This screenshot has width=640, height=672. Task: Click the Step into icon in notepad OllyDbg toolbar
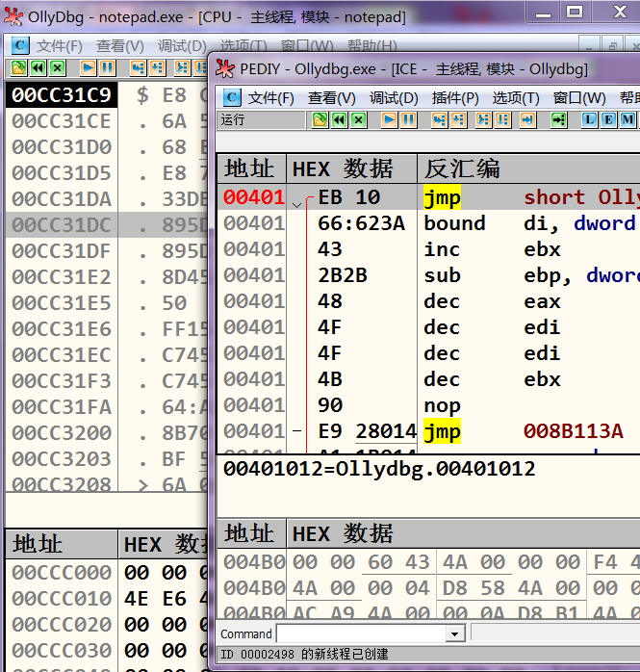coord(138,67)
